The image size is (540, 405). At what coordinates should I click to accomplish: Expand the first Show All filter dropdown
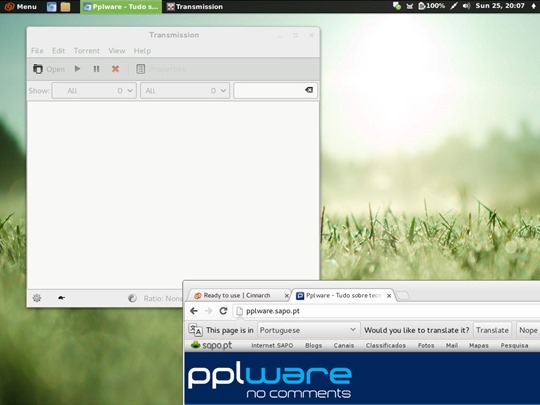click(x=94, y=91)
